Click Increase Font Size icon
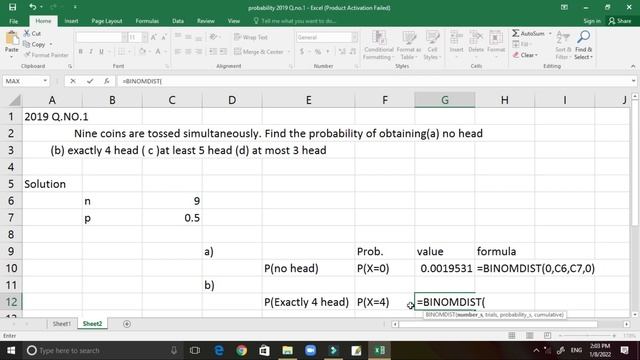 coord(154,37)
